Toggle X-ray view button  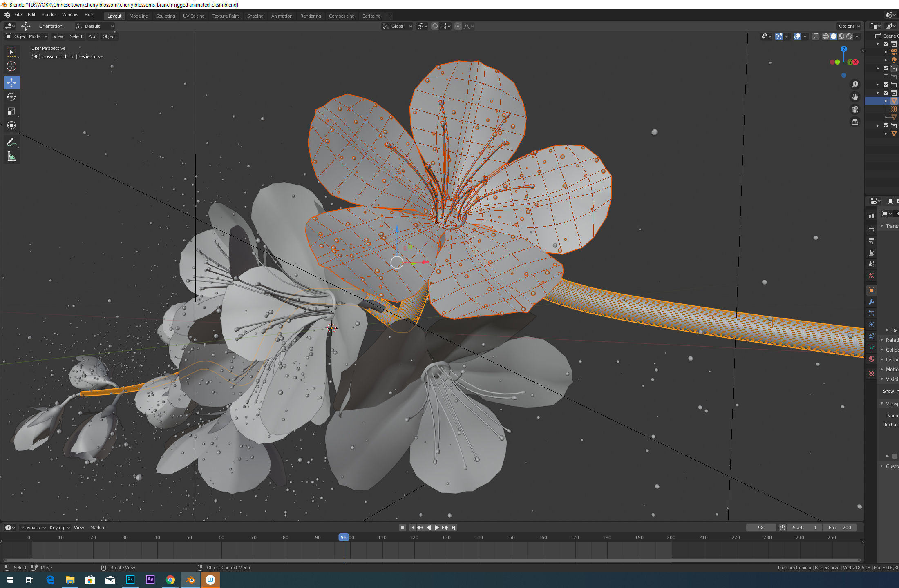pyautogui.click(x=815, y=36)
